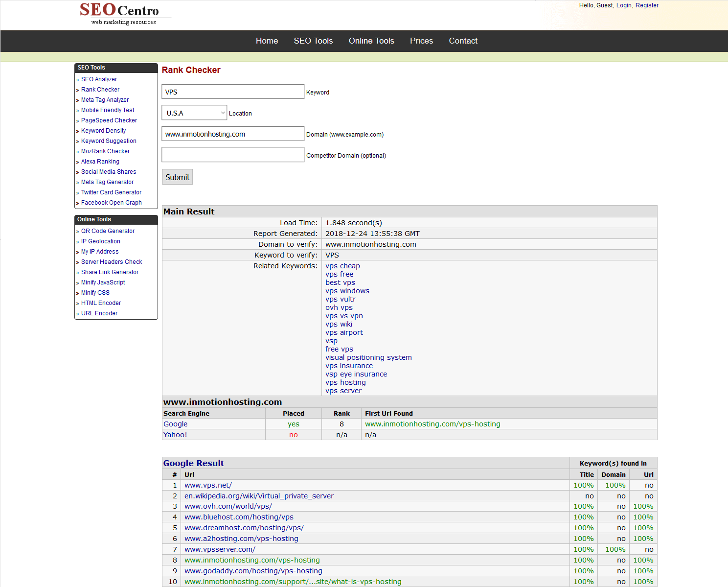Image resolution: width=728 pixels, height=587 pixels.
Task: Click the Domain text field
Action: (233, 134)
